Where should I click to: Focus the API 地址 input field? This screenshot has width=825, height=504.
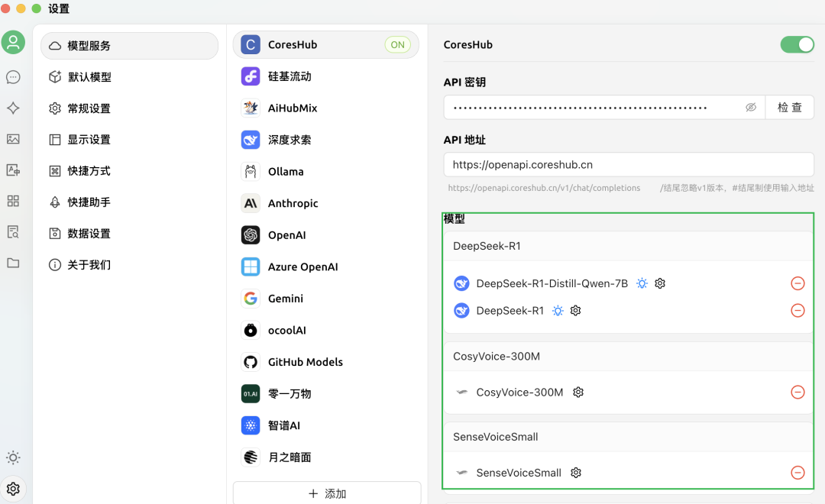click(x=629, y=165)
